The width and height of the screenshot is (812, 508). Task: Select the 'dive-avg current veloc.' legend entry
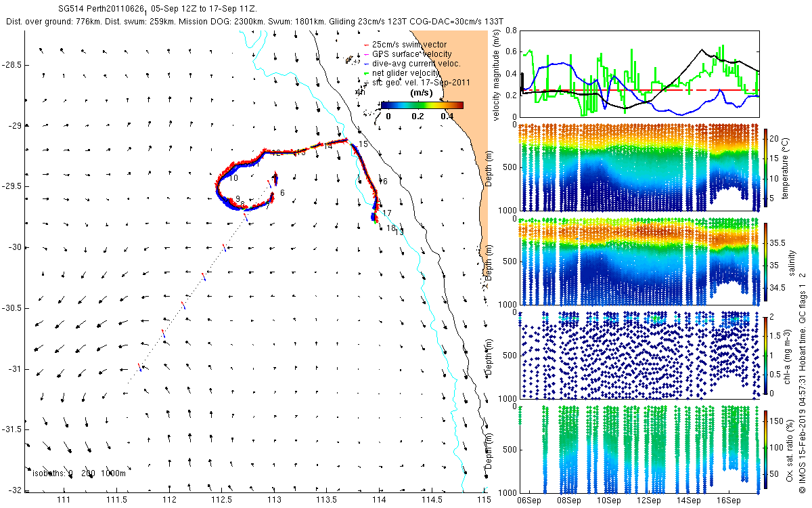pyautogui.click(x=412, y=64)
